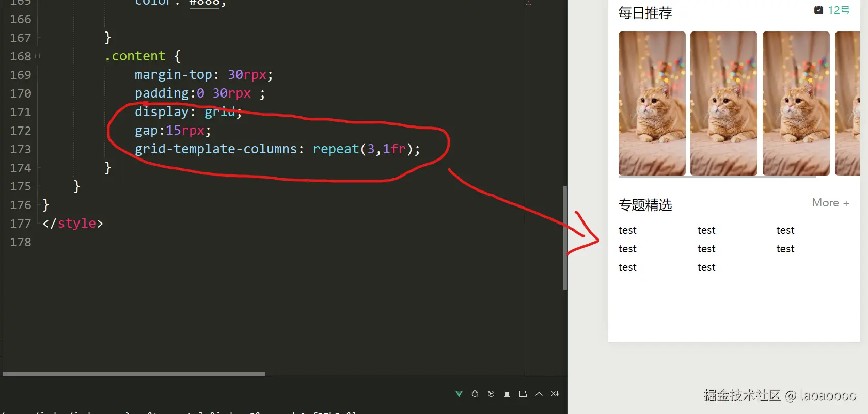
Task: Click the clear-log X-arrow icon in the console toolbar
Action: [x=555, y=394]
